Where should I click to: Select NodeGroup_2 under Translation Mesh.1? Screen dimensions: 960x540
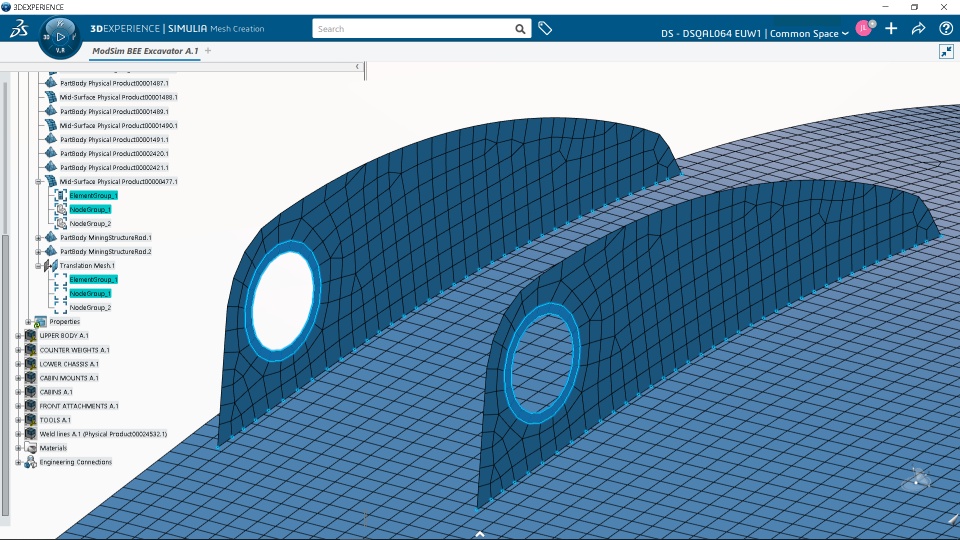point(90,307)
